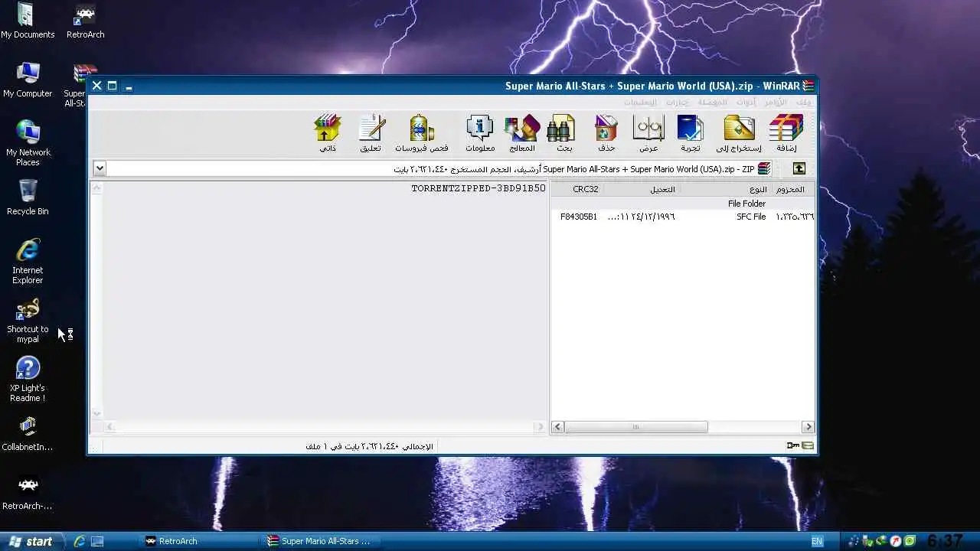The height and width of the screenshot is (551, 980).
Task: Open the Favorites (المفضلة) menu
Action: tap(712, 102)
